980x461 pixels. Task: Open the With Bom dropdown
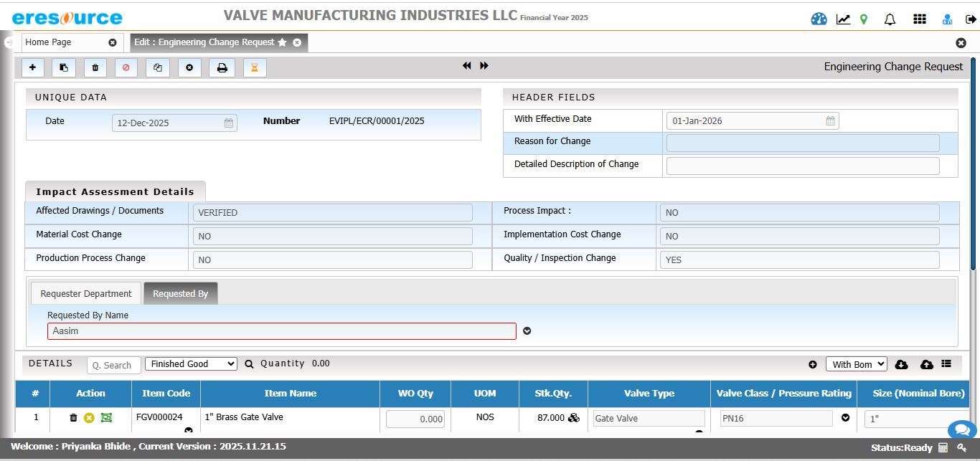coord(856,364)
